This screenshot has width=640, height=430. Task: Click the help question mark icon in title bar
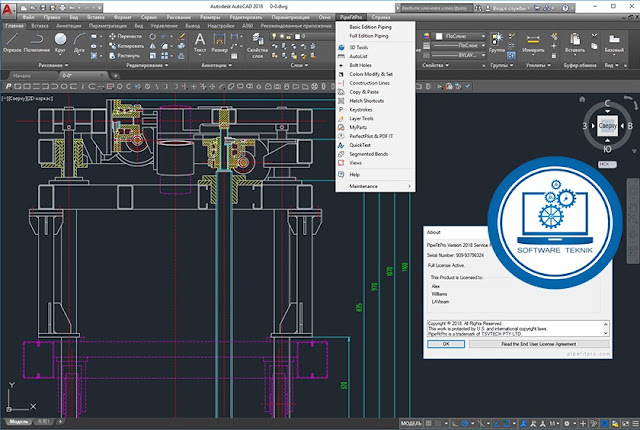point(565,8)
